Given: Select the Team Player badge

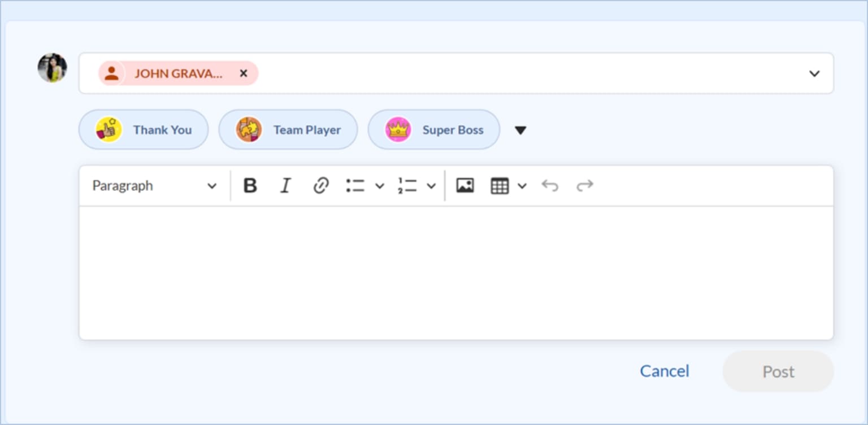Looking at the screenshot, I should [288, 130].
